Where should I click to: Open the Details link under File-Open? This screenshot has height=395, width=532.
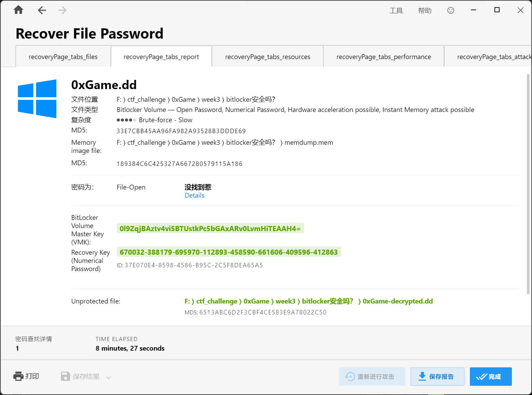[194, 195]
